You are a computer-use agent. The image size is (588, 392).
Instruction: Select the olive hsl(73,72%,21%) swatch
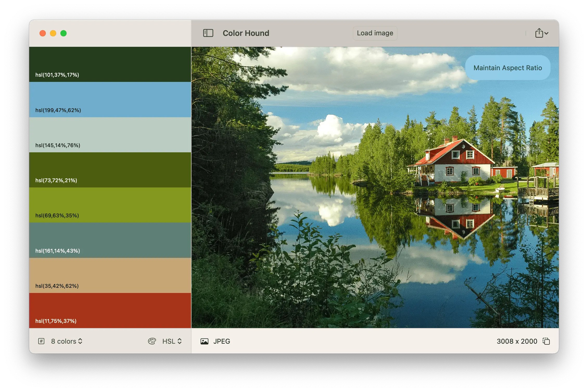[x=110, y=170]
